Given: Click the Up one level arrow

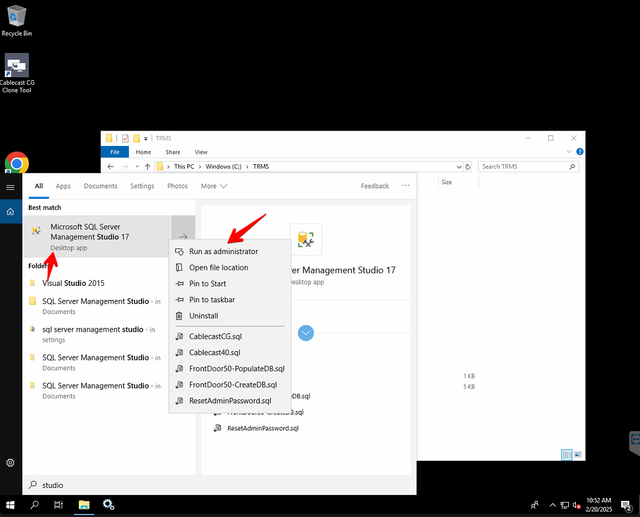Looking at the screenshot, I should (147, 166).
